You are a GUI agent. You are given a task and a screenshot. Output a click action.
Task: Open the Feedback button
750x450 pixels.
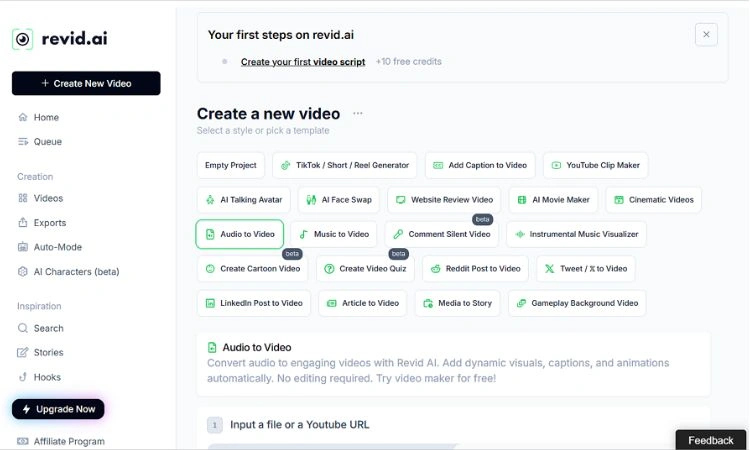[x=711, y=440]
